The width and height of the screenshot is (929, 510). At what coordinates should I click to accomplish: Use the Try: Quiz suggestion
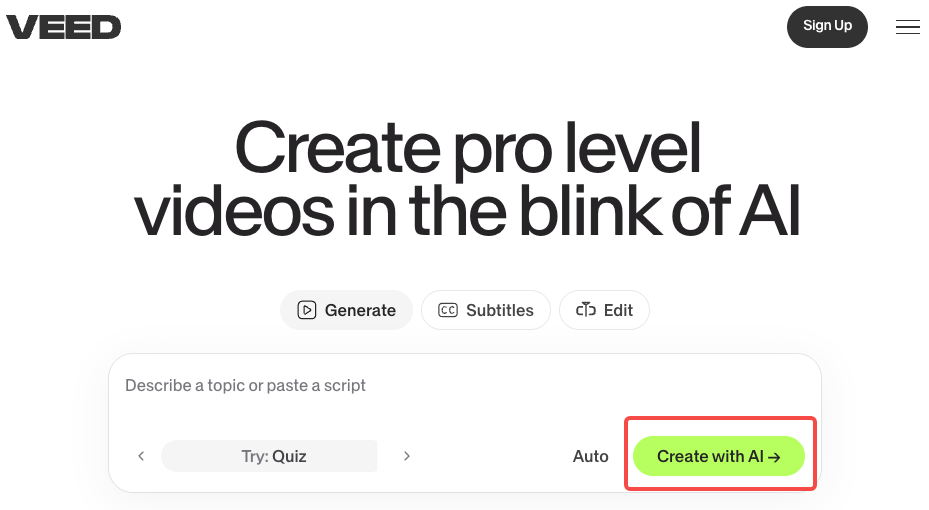coord(270,456)
